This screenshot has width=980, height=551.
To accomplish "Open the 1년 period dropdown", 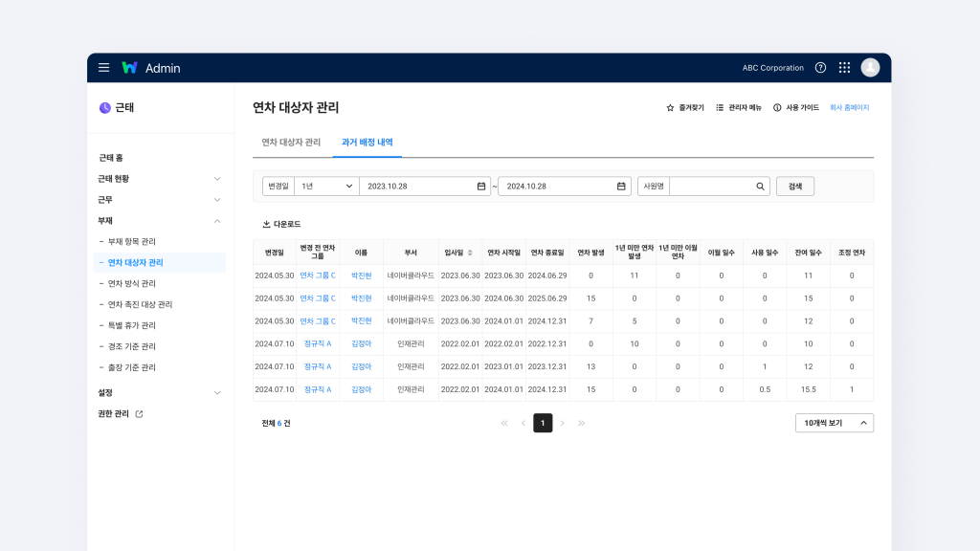I will pos(325,186).
